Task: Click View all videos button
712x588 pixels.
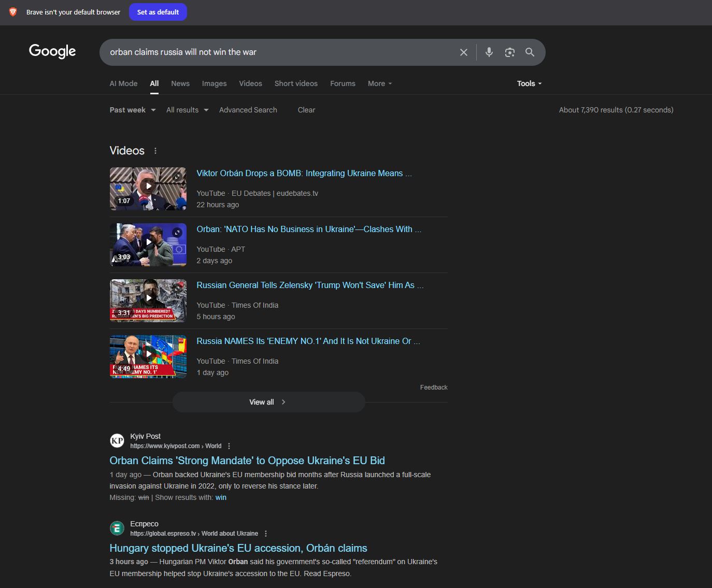Action: pyautogui.click(x=268, y=402)
